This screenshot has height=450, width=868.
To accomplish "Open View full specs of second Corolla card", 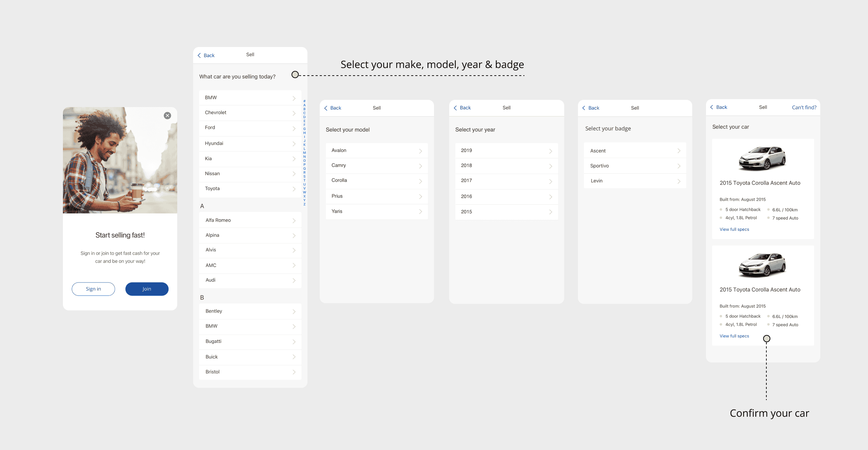I will pos(734,336).
